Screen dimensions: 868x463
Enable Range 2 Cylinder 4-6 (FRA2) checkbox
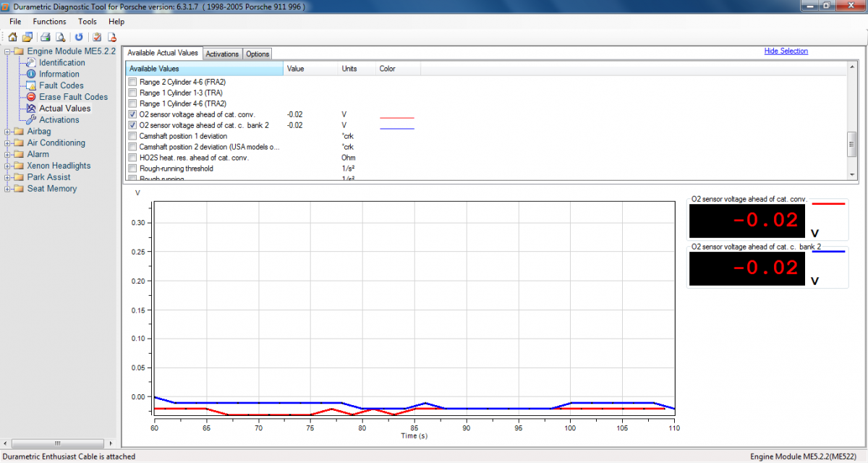coord(132,82)
